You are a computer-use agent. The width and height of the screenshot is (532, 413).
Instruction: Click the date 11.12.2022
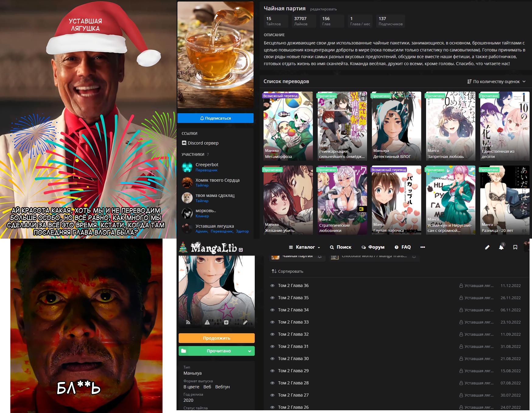(510, 285)
